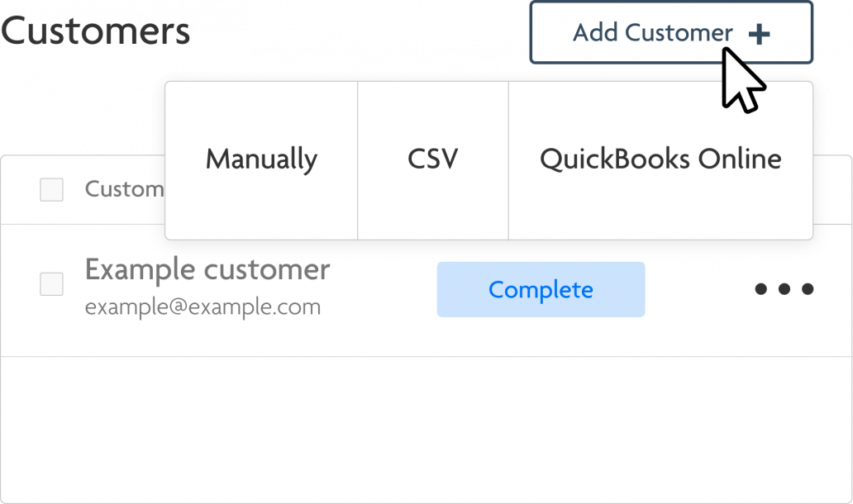Click blank space between customer name and status

point(384,290)
